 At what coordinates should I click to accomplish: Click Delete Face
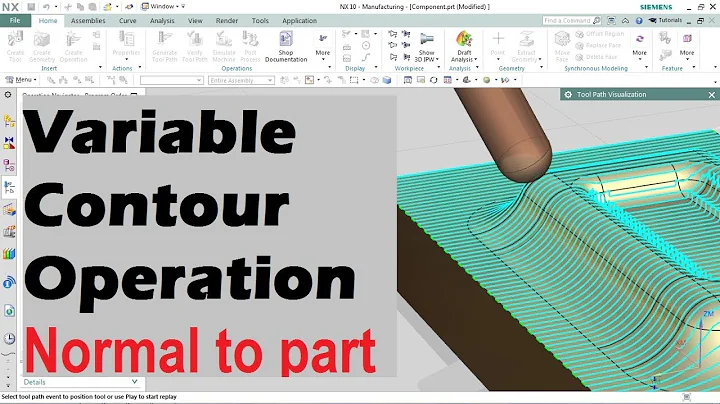pyautogui.click(x=596, y=57)
